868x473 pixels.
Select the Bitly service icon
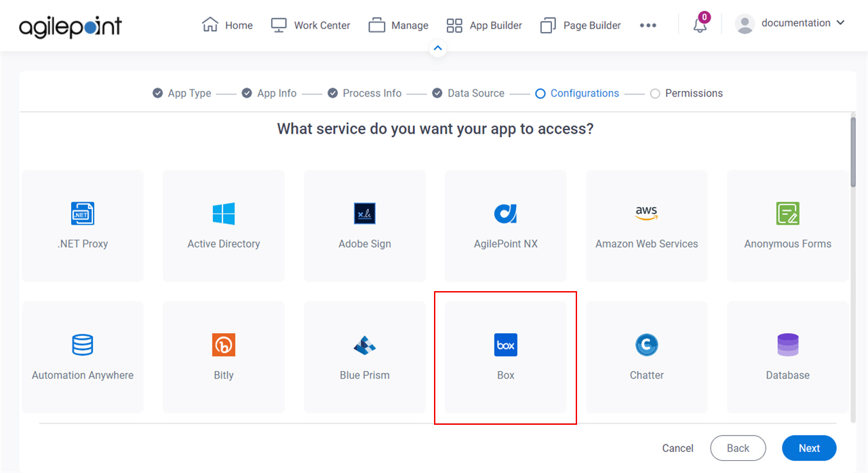tap(224, 345)
